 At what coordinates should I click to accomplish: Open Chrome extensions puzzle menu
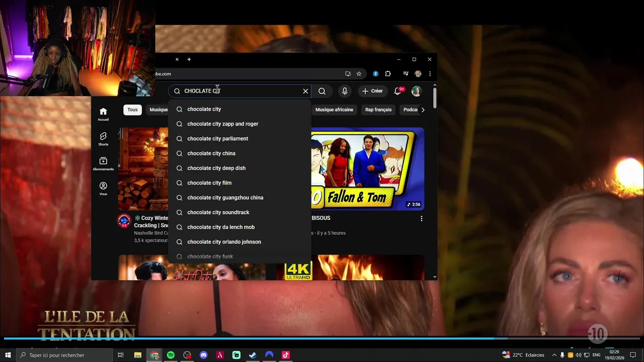point(388,74)
